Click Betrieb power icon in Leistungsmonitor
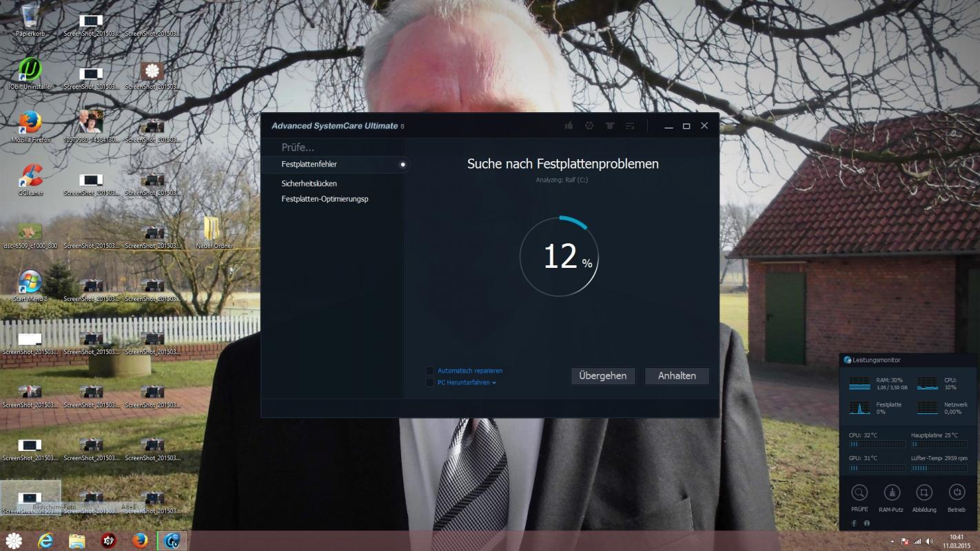 pos(957,492)
